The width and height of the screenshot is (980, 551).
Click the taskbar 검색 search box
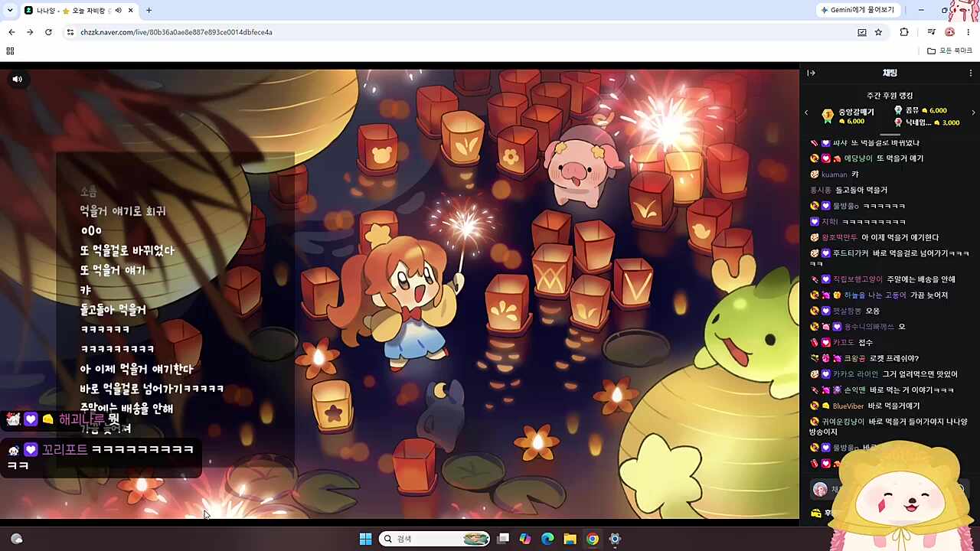click(434, 539)
